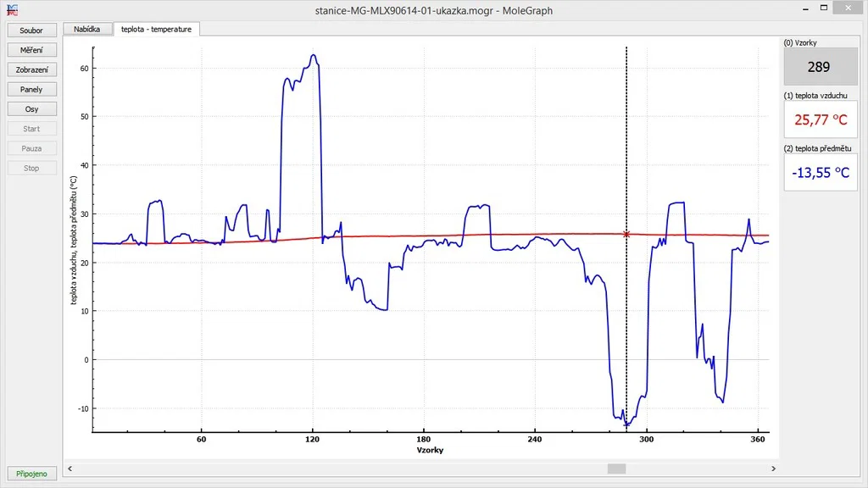Click the Vzorky value 289 panel
The width and height of the screenshot is (868, 488).
(x=820, y=66)
